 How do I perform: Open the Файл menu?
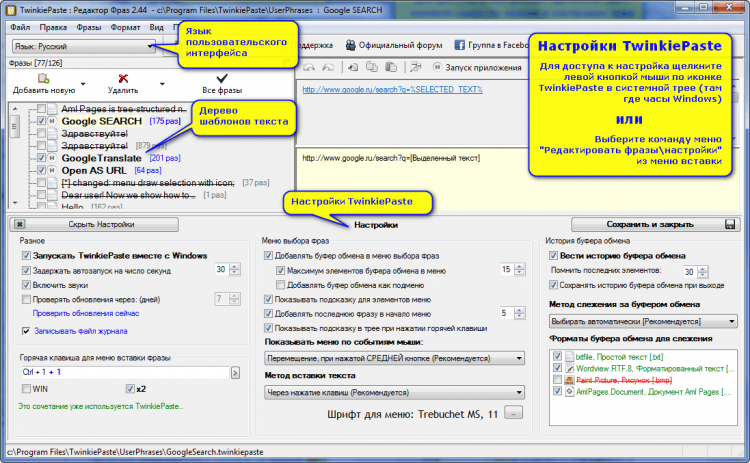(x=20, y=27)
